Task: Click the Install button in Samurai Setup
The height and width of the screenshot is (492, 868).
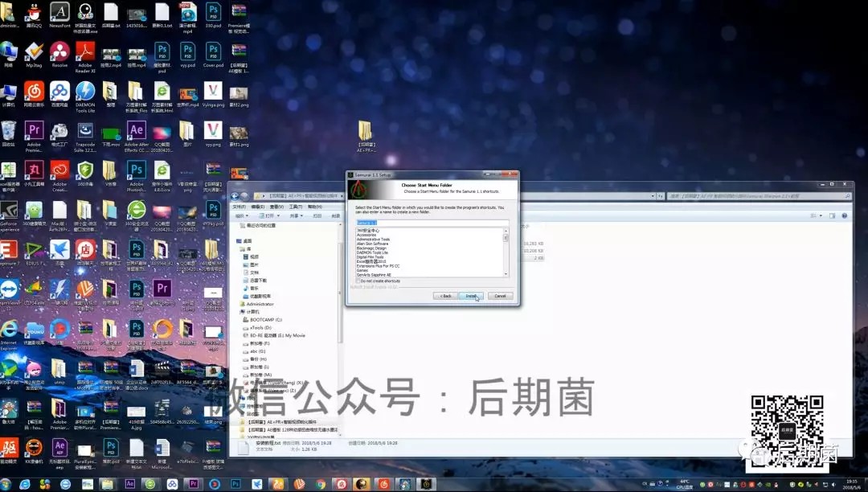Action: pyautogui.click(x=472, y=296)
